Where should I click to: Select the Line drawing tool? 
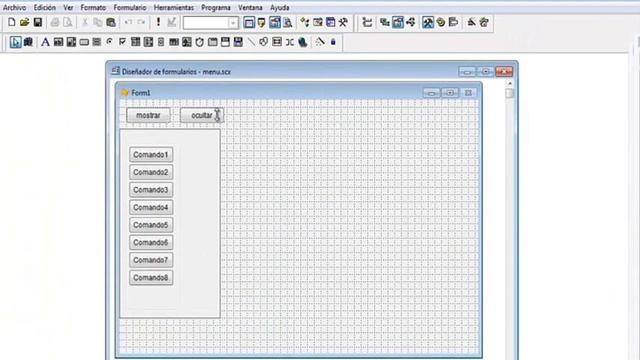251,42
